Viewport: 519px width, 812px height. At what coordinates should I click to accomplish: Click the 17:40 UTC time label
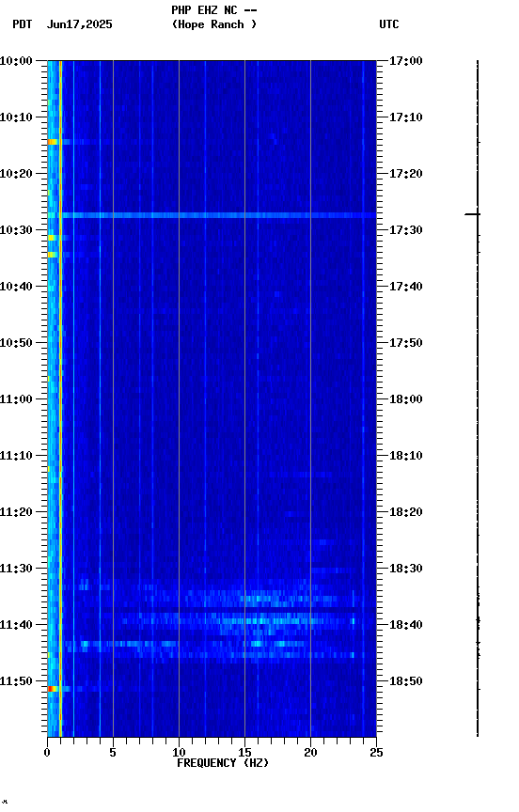click(406, 287)
